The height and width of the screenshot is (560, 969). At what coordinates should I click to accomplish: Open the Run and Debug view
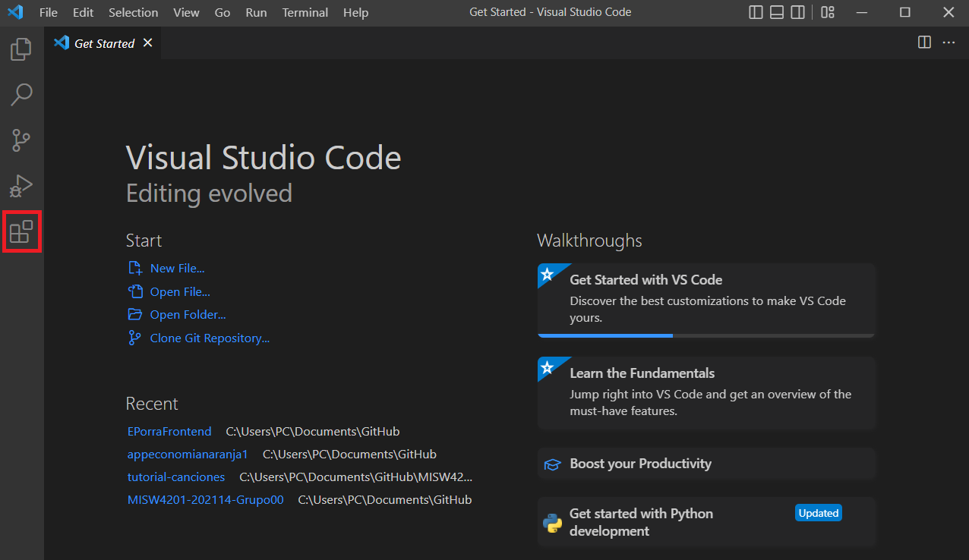coord(21,185)
